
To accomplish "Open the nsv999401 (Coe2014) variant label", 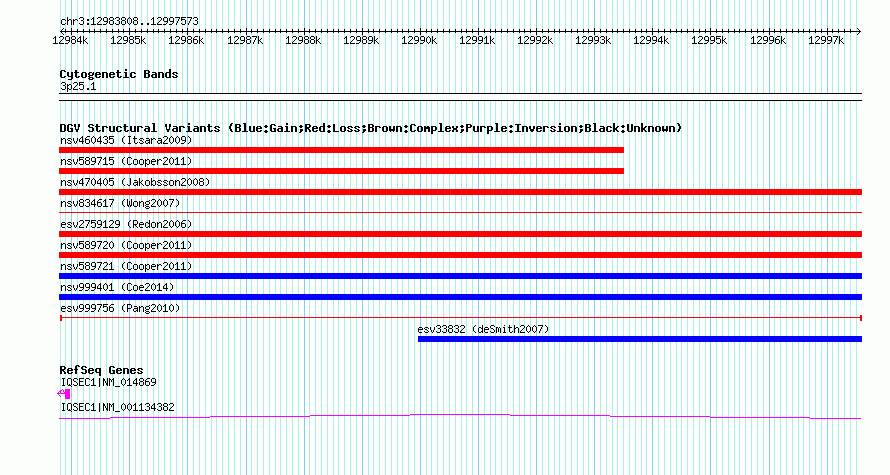I will coord(117,287).
